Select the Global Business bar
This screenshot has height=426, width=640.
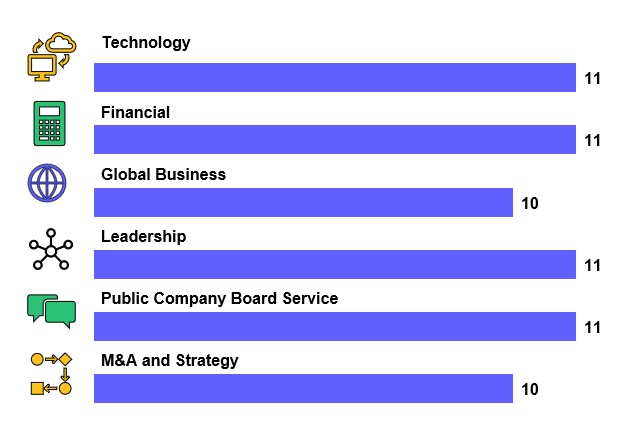coord(303,202)
